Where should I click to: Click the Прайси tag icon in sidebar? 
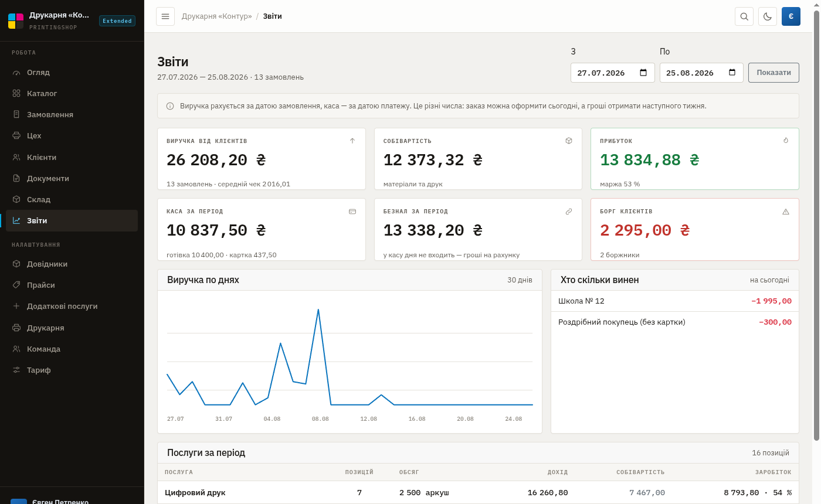(x=16, y=285)
